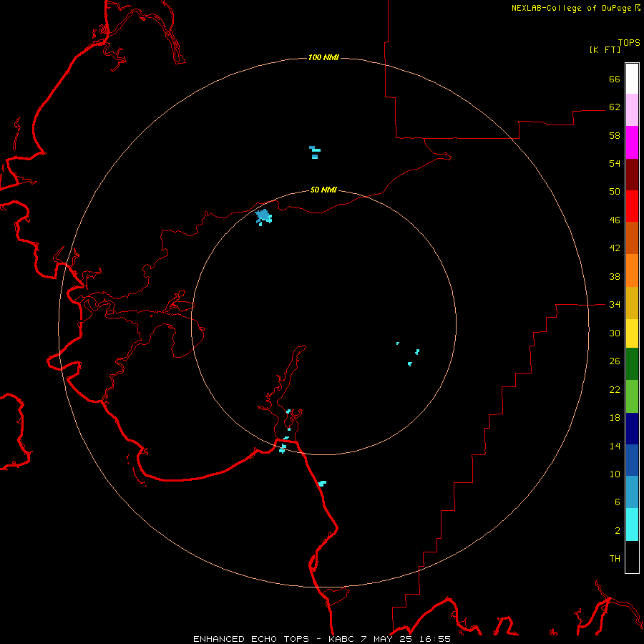
Task: Click the dark red legend band
Action: click(632, 174)
